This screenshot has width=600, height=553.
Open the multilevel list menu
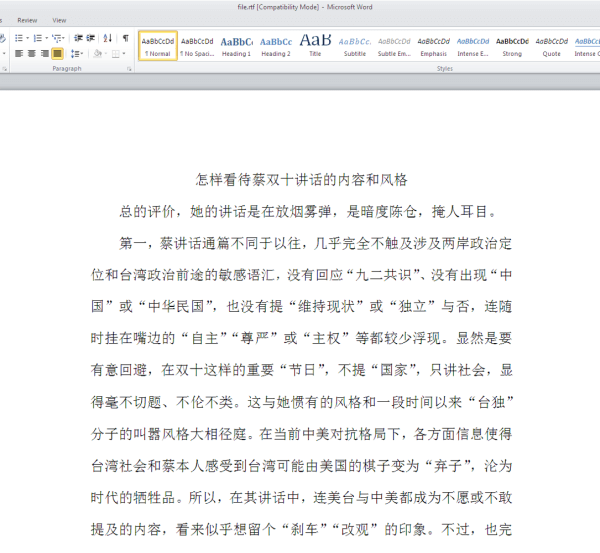58,38
